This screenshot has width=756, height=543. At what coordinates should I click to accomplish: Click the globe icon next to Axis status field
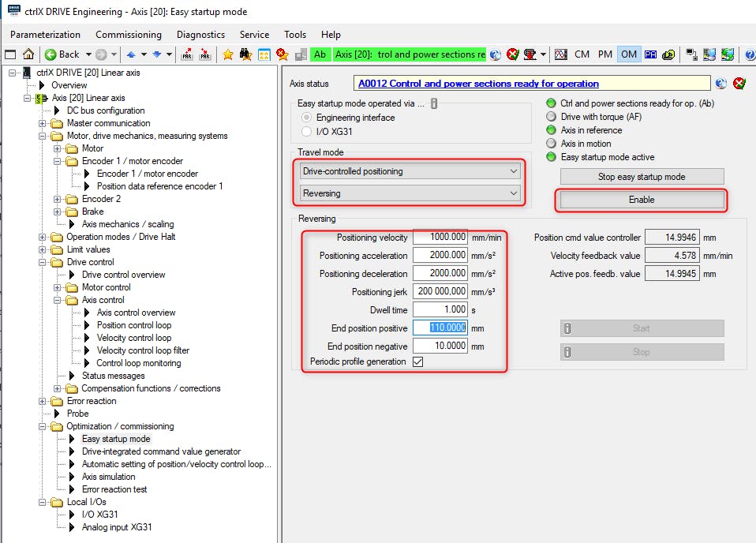(720, 84)
